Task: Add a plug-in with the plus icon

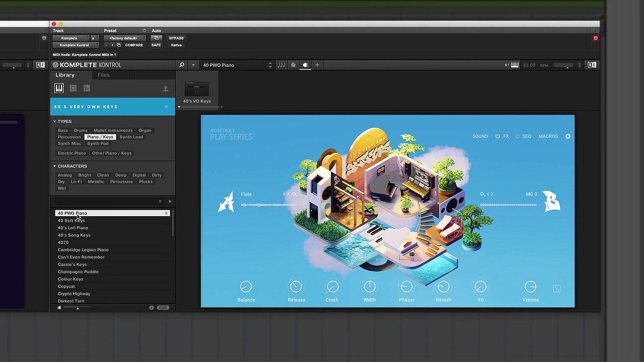Action: 317,65
